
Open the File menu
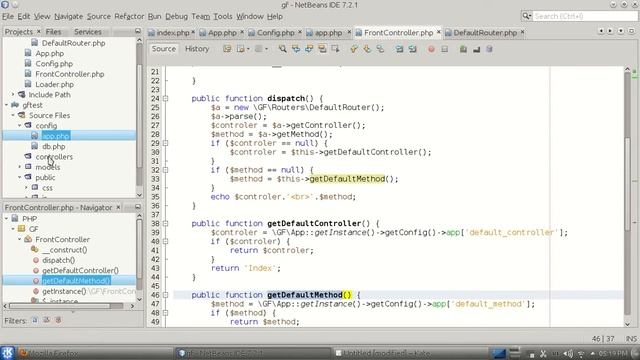[8, 16]
